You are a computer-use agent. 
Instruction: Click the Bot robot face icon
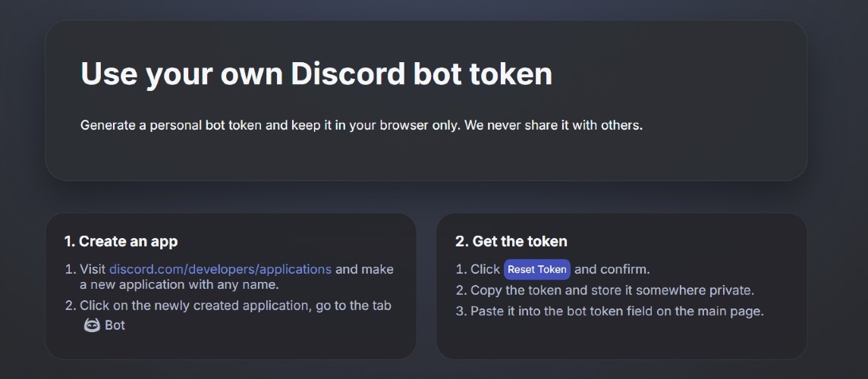[x=92, y=325]
